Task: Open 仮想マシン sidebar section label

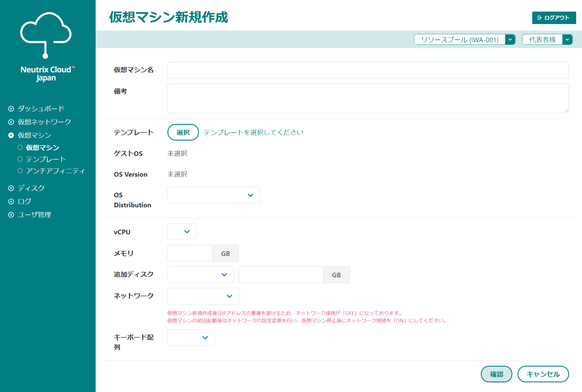Action: coord(34,135)
